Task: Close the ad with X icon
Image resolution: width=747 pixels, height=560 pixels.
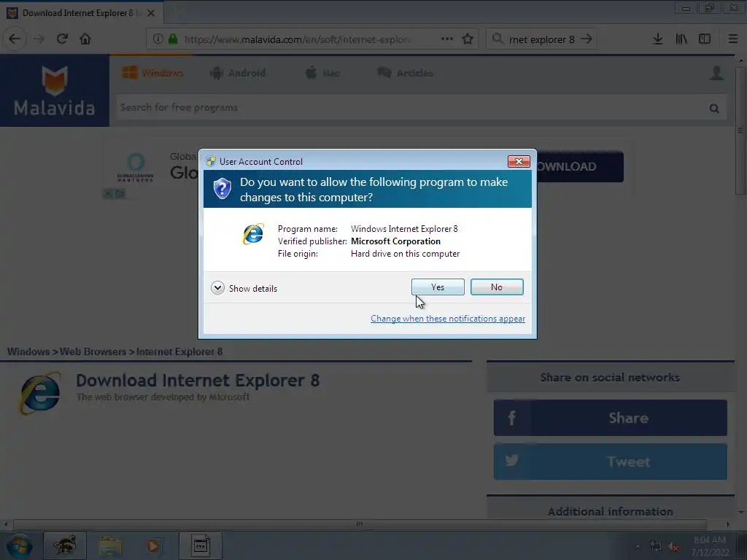Action: pyautogui.click(x=108, y=193)
